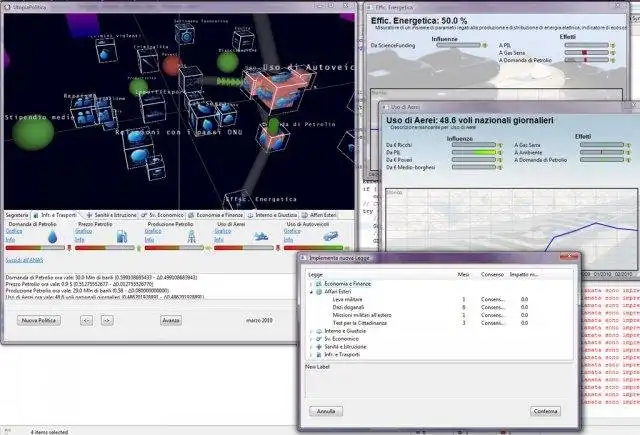Click the Nuova Politica button
Viewport: 640px width, 435px height.
pos(39,320)
